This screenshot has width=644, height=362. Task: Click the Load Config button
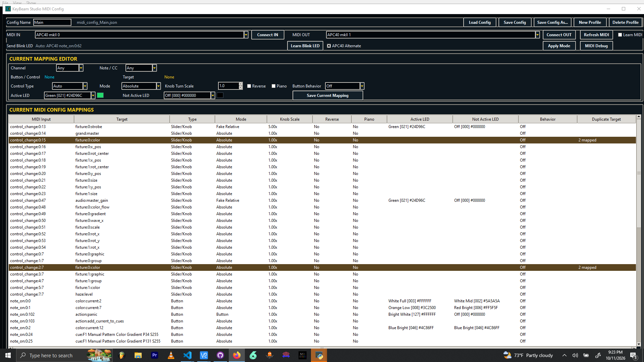[480, 22]
